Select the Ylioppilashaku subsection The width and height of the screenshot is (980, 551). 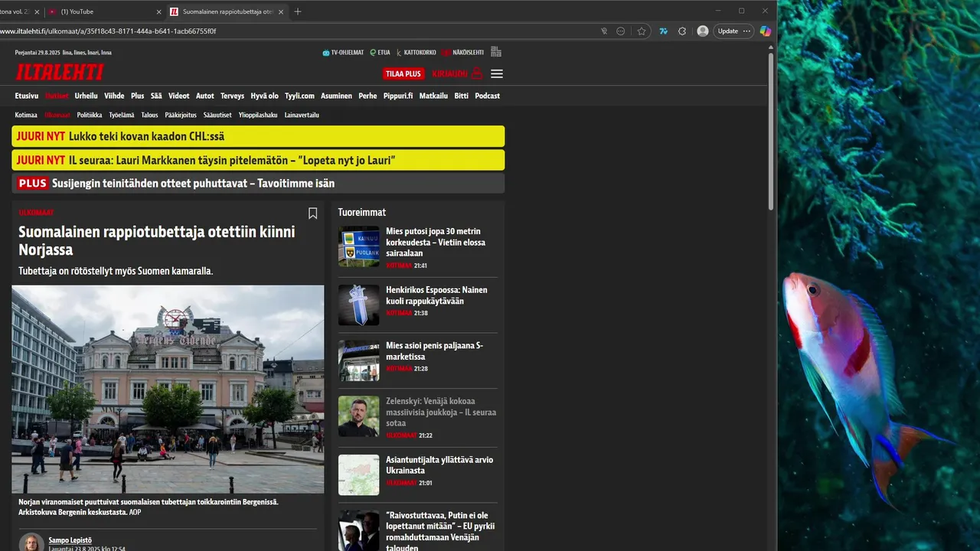[258, 115]
